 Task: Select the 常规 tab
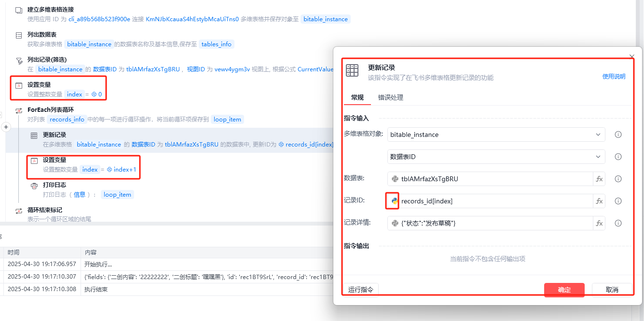click(x=357, y=97)
